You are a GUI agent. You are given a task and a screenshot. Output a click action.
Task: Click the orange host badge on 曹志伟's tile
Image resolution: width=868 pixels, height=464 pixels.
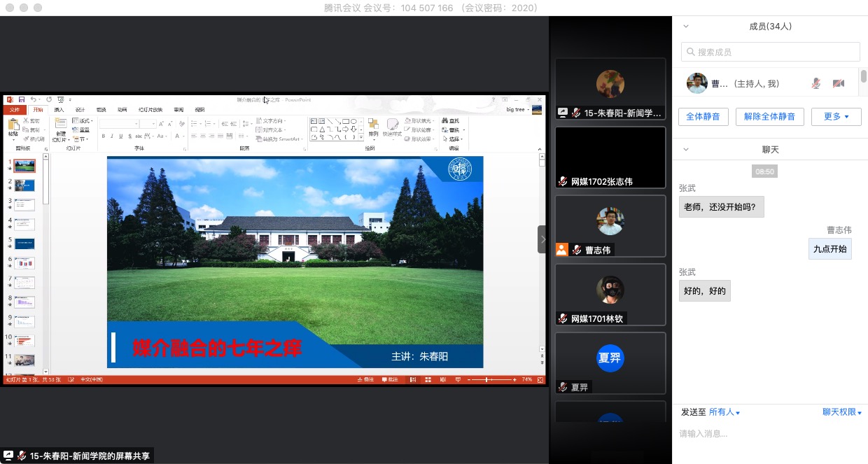pyautogui.click(x=562, y=250)
